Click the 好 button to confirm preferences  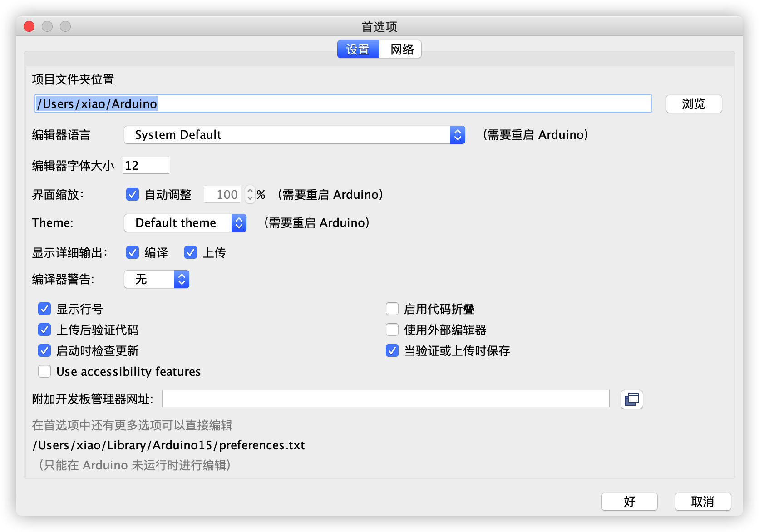629,502
